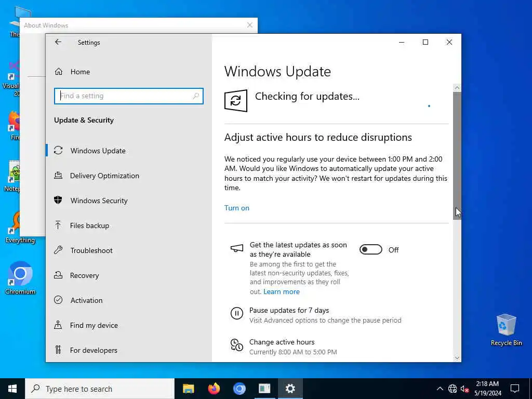Open the Learn more link
Viewport: 532px width, 399px height.
[x=281, y=292]
